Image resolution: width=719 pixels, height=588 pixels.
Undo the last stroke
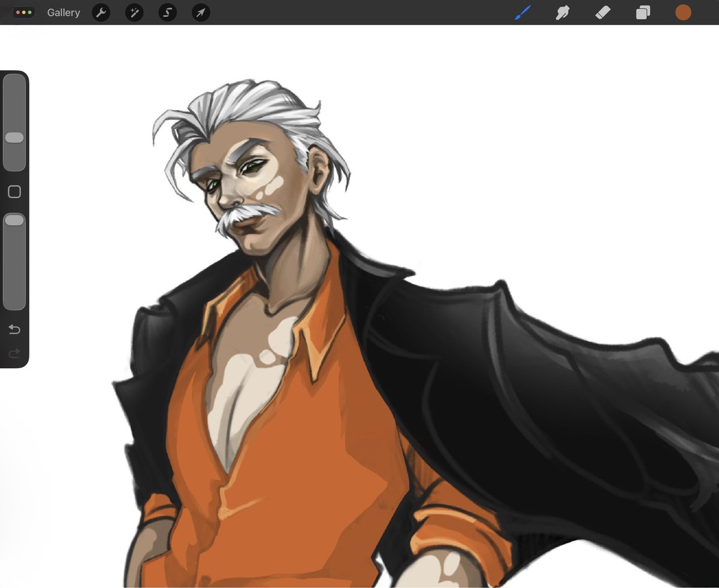click(14, 329)
